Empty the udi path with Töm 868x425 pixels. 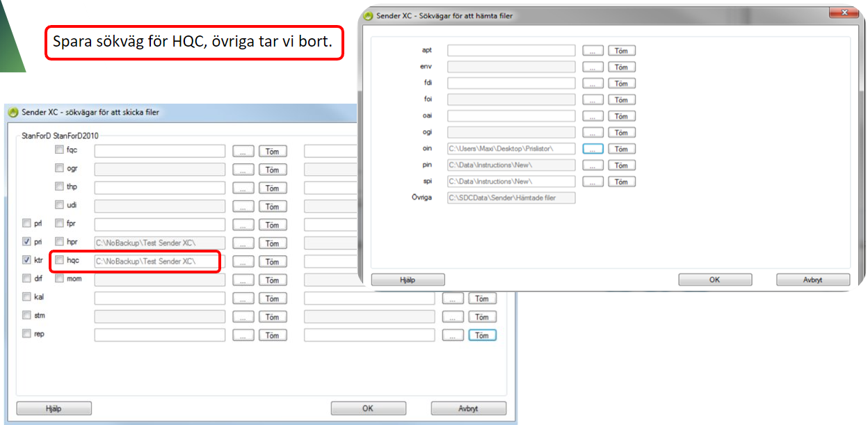click(273, 207)
